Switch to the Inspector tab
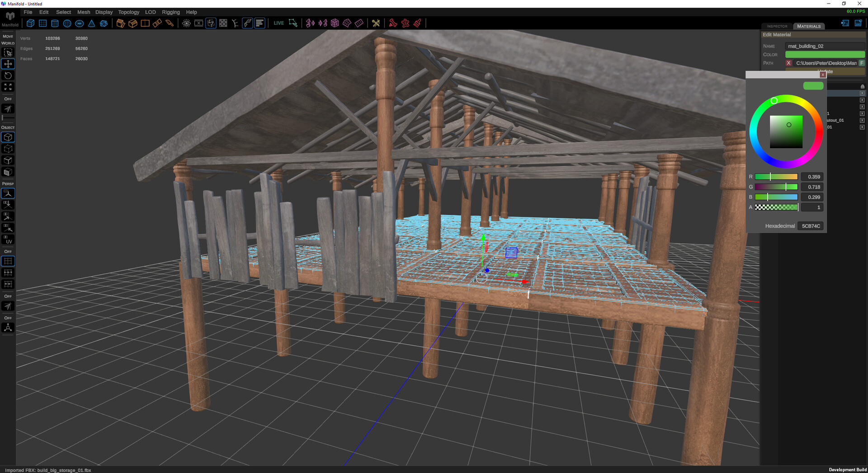 point(776,26)
